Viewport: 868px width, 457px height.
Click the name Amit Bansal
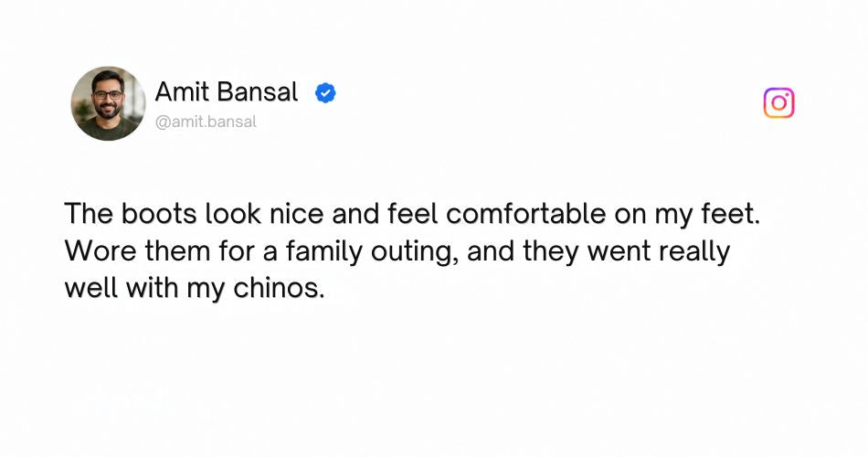pos(227,92)
